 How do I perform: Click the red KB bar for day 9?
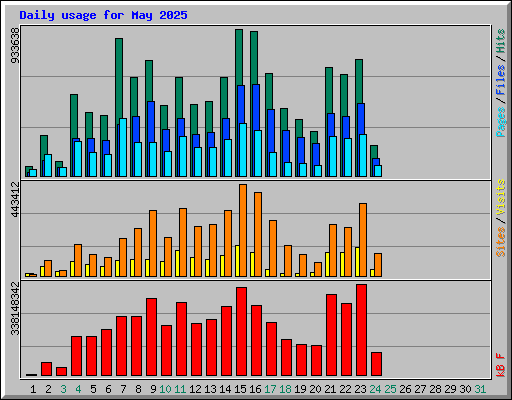click(151, 337)
